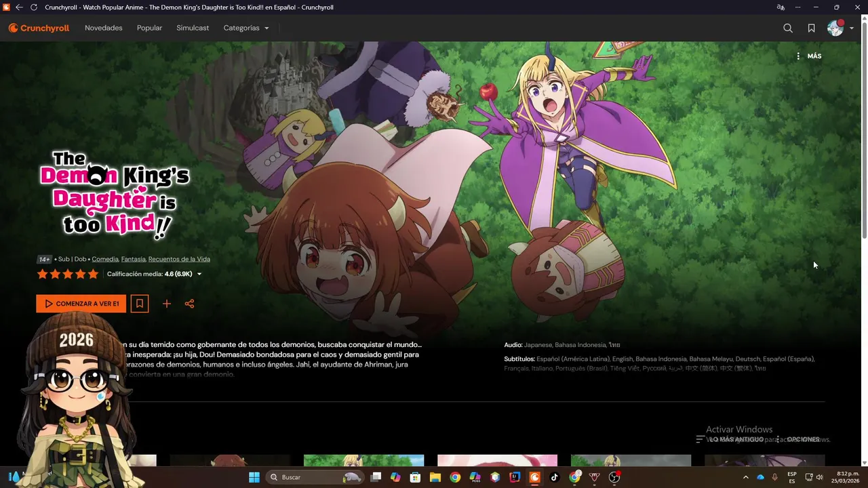Open TikTok from the taskbar
The width and height of the screenshot is (868, 488).
click(555, 477)
